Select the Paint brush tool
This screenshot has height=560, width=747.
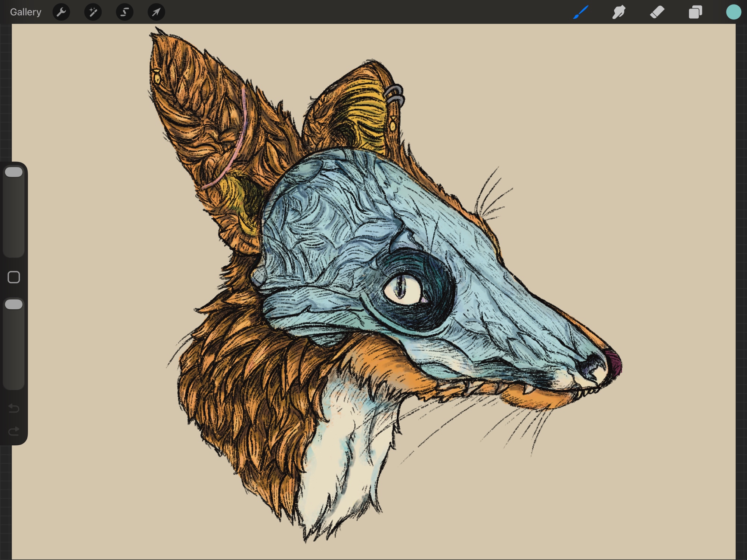(581, 12)
